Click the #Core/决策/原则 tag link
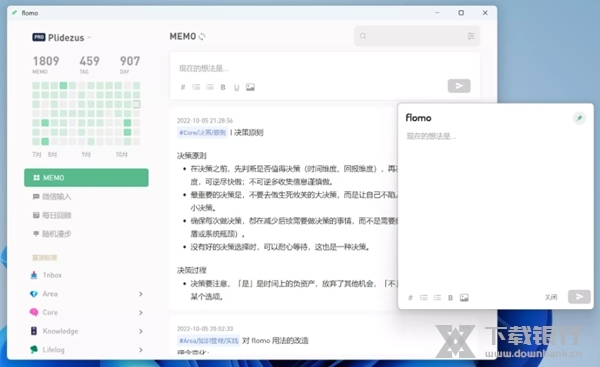600x367 pixels. 202,132
